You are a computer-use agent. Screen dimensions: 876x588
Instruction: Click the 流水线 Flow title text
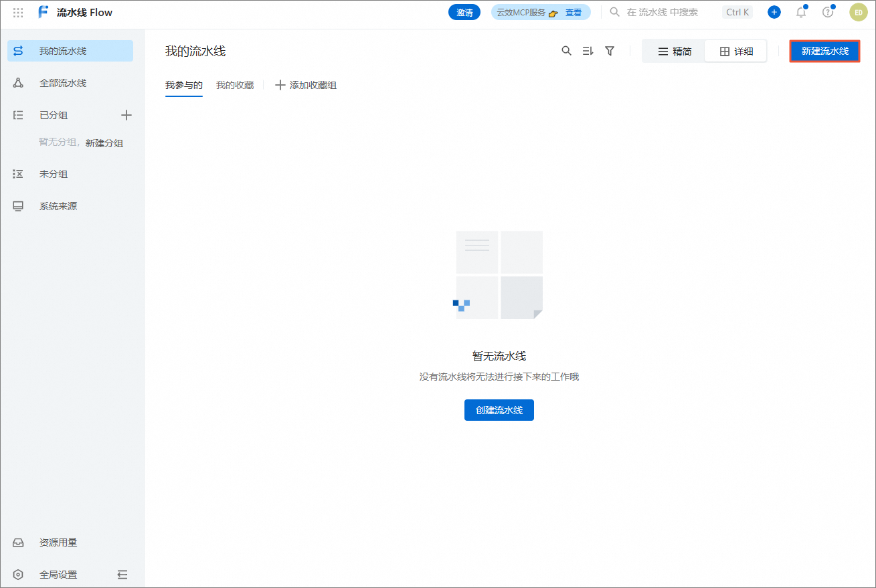coord(84,12)
